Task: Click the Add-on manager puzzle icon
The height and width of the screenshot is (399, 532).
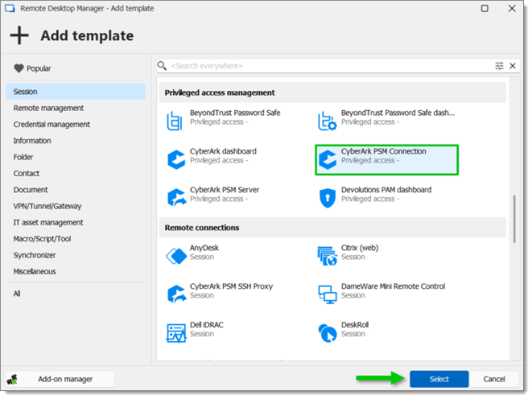Action: [12, 380]
